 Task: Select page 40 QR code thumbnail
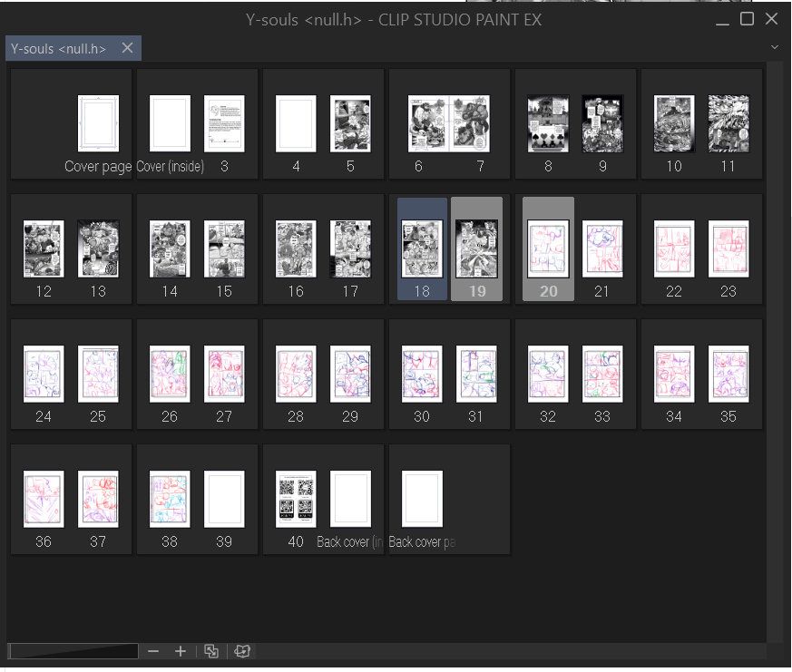coord(296,500)
